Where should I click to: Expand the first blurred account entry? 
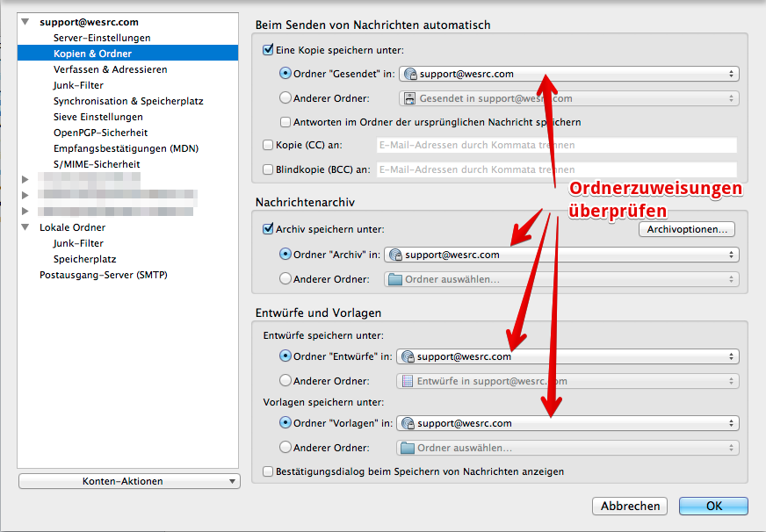pos(25,180)
